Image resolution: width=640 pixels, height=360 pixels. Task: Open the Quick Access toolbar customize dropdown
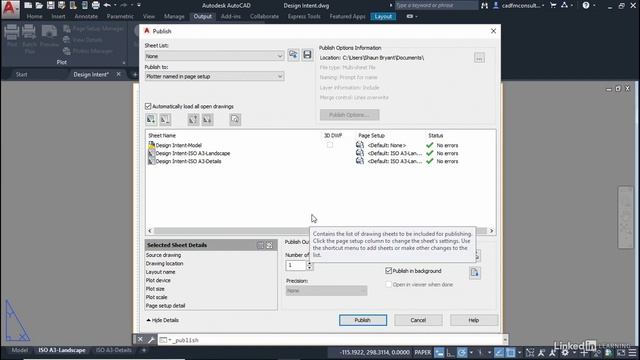click(139, 5)
